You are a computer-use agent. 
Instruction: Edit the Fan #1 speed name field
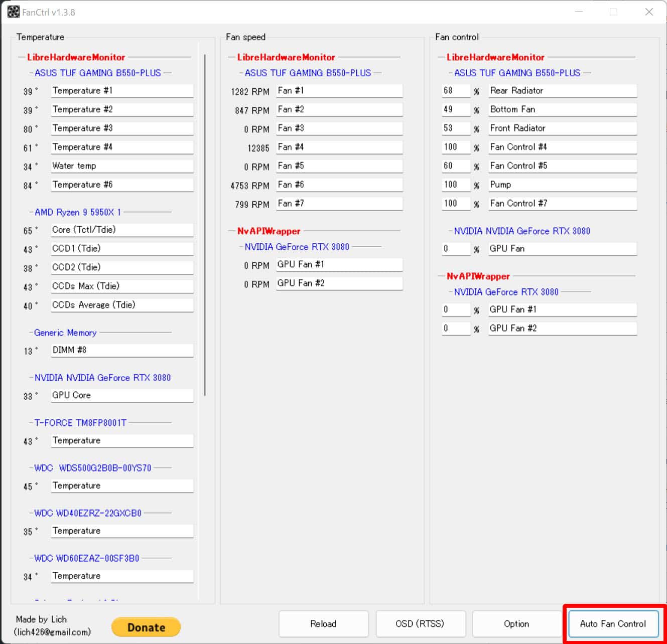[x=339, y=91]
